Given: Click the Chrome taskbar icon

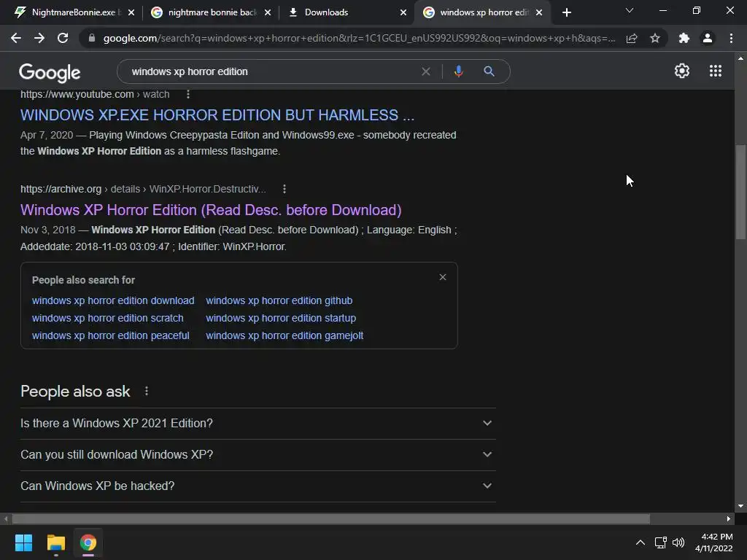Looking at the screenshot, I should click(x=88, y=542).
